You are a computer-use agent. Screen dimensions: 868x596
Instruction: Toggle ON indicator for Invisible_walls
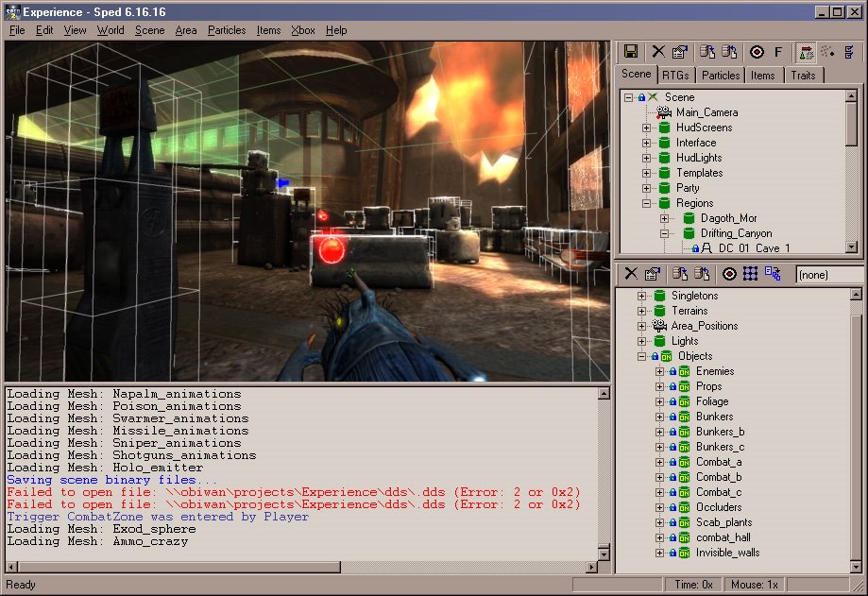tap(684, 553)
